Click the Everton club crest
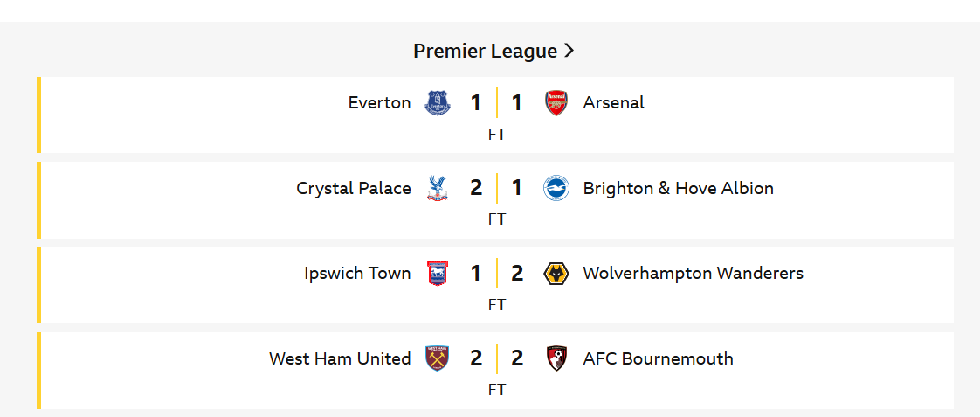The image size is (980, 417). pos(438,103)
